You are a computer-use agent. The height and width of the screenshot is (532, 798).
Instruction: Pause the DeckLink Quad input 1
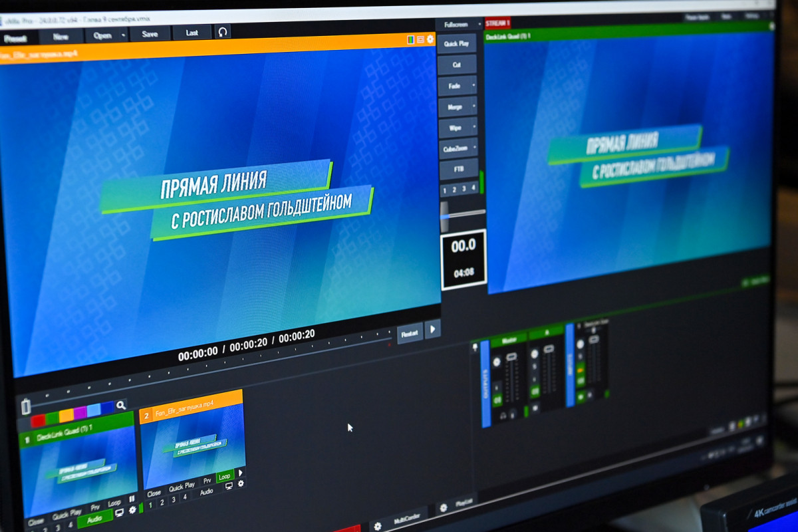tap(132, 498)
